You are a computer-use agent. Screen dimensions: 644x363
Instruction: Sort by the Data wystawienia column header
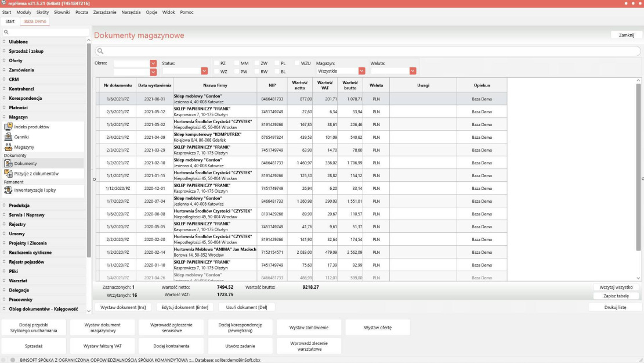(154, 85)
